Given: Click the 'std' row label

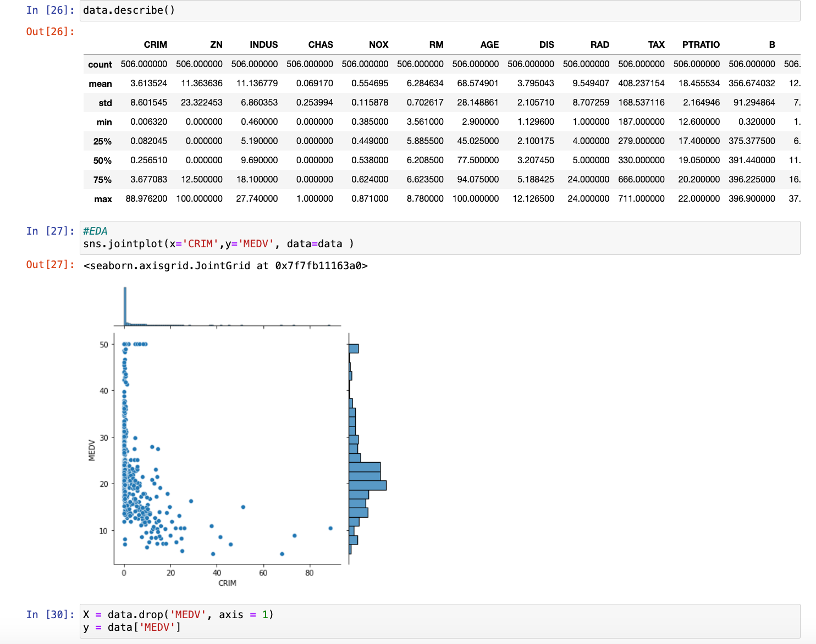Looking at the screenshot, I should click(105, 103).
